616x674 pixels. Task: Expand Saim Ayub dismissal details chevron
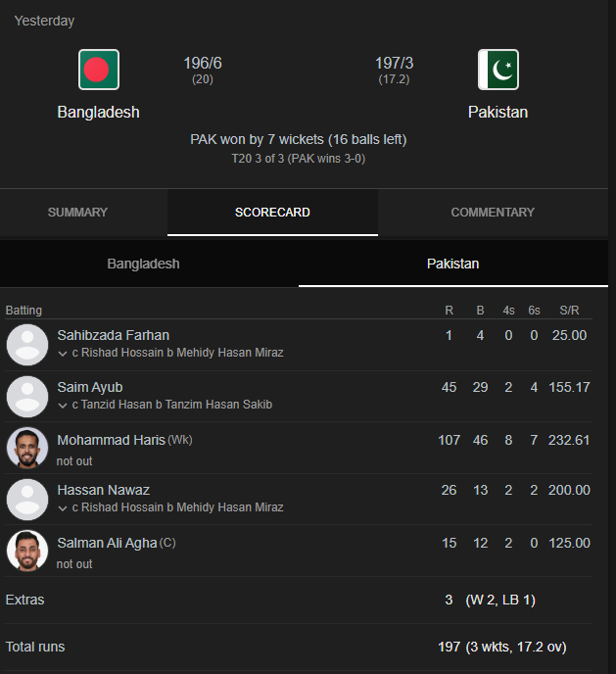point(63,406)
